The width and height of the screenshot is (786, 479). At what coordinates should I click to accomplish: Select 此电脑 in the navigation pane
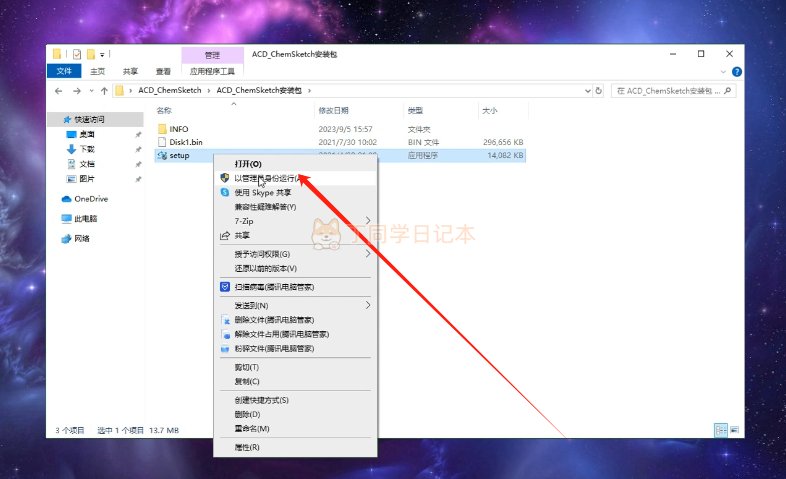(85, 218)
